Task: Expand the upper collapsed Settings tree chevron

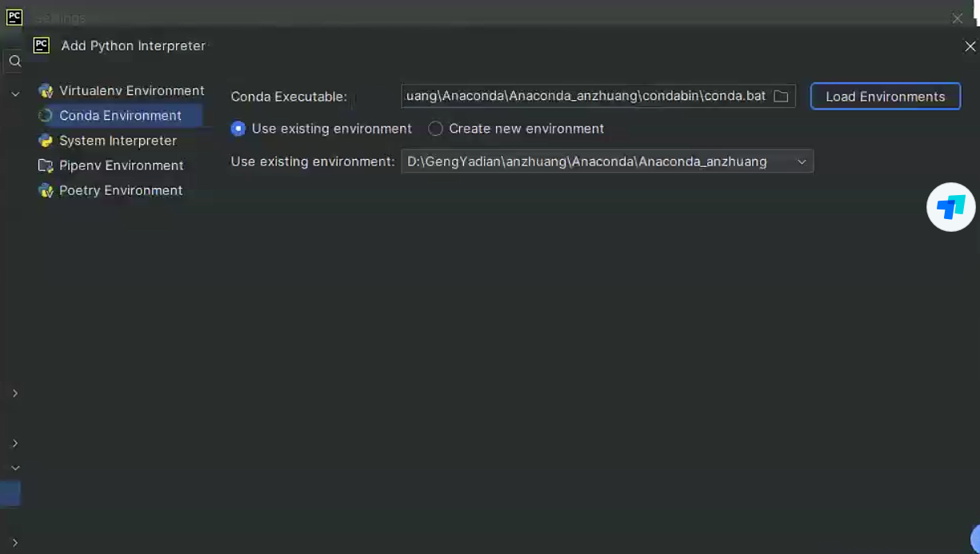Action: [x=15, y=393]
